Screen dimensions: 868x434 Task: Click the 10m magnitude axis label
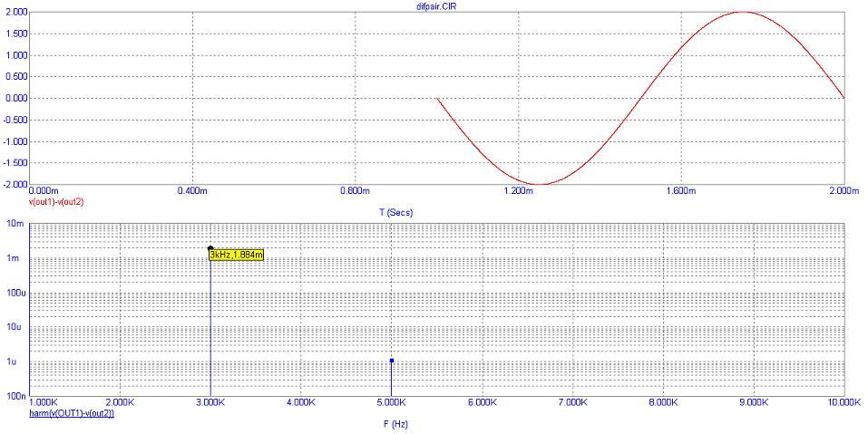click(x=15, y=224)
